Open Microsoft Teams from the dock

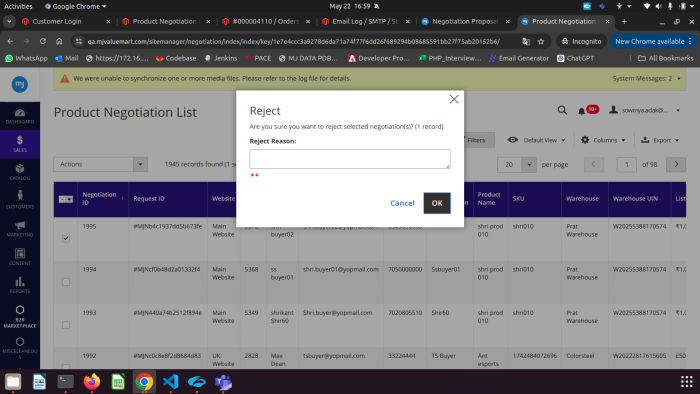click(223, 382)
